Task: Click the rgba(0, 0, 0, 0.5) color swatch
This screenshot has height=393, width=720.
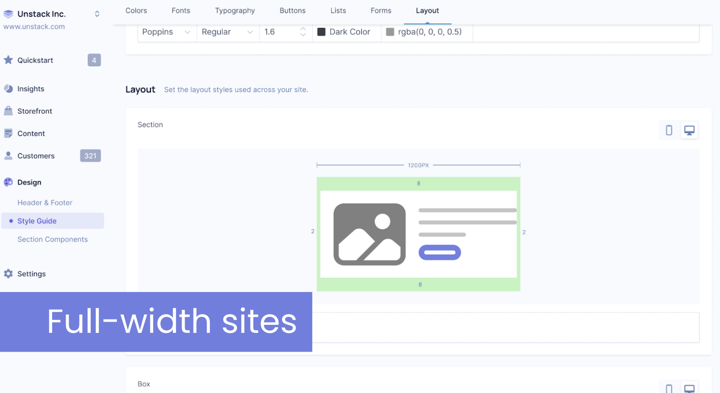Action: pos(390,32)
